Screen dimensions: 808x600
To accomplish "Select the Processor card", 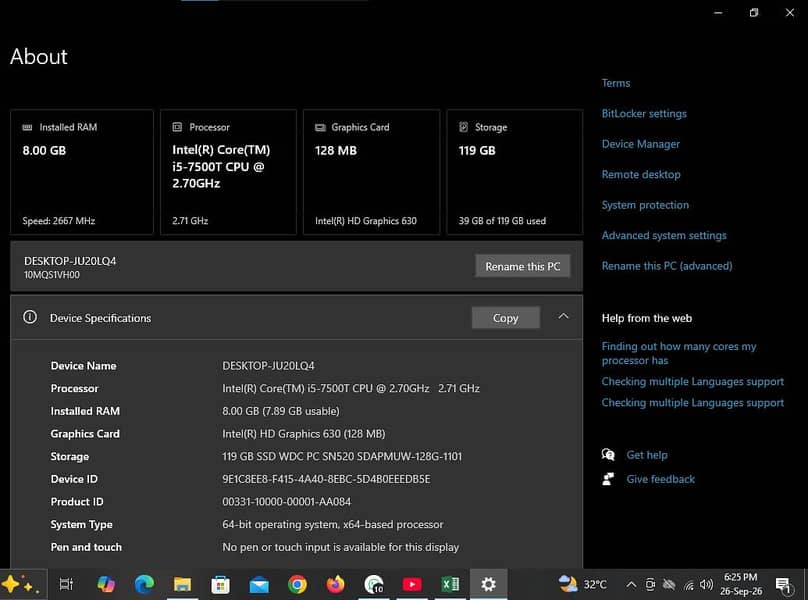I will [x=228, y=172].
